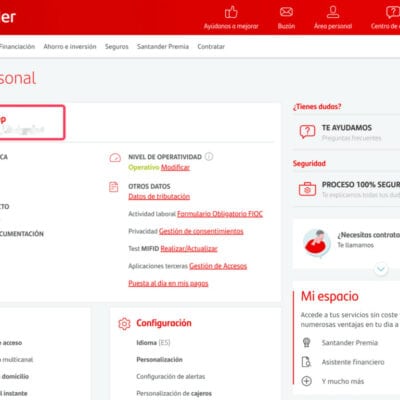The height and width of the screenshot is (400, 400).
Task: Click the info icon next to Nivel de operatividad
Action: click(209, 156)
